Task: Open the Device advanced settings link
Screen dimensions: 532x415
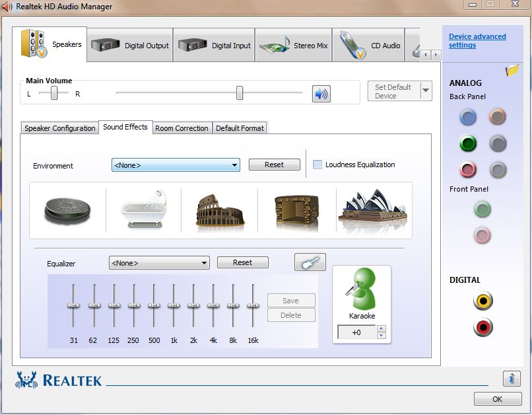Action: coord(477,41)
